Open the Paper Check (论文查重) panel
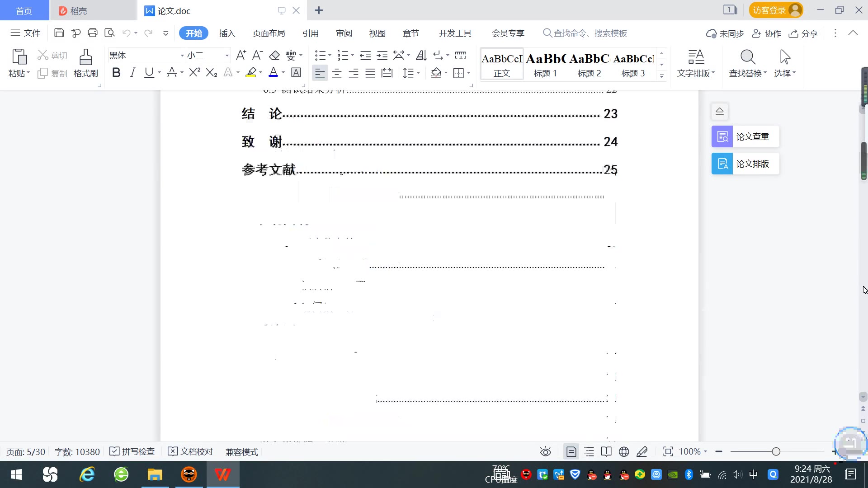The width and height of the screenshot is (868, 488). 745,136
